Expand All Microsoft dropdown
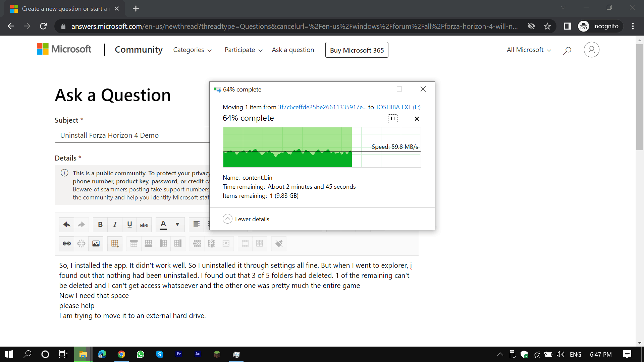 [528, 50]
